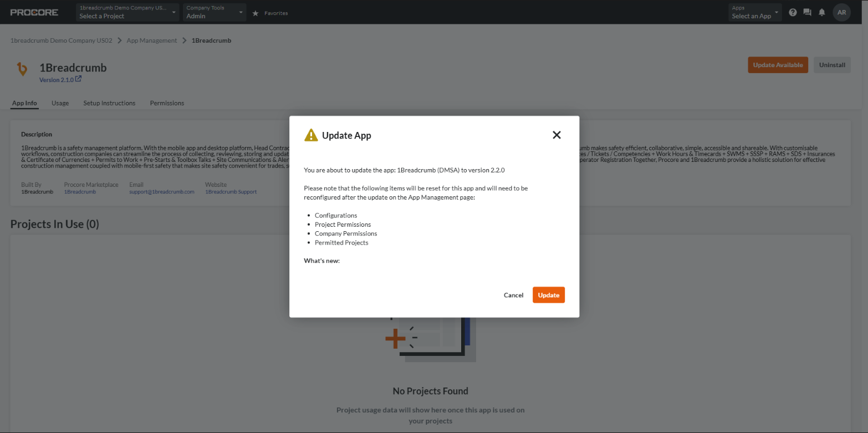This screenshot has width=868, height=433.
Task: Click Cancel in the Update App dialog
Action: tap(513, 295)
